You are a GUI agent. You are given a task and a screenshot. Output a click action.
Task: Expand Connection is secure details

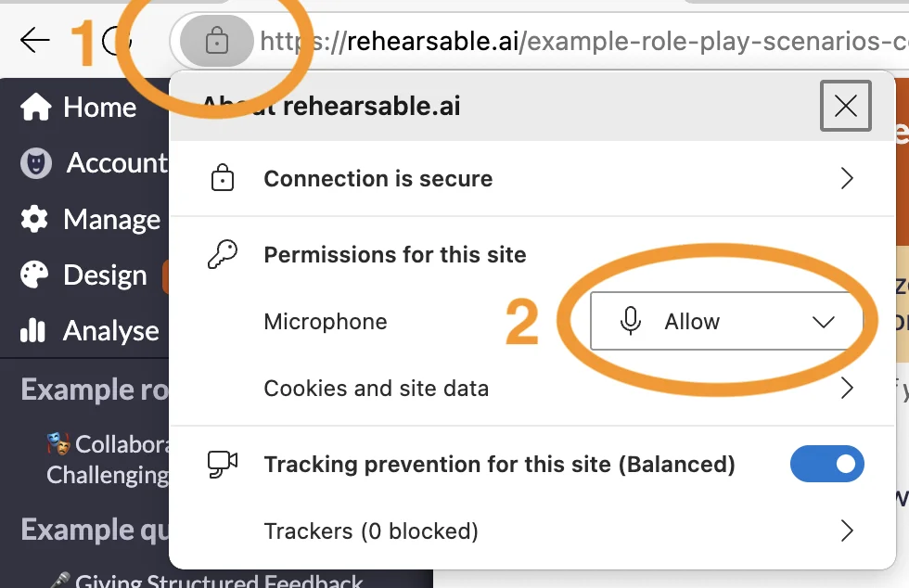532,179
